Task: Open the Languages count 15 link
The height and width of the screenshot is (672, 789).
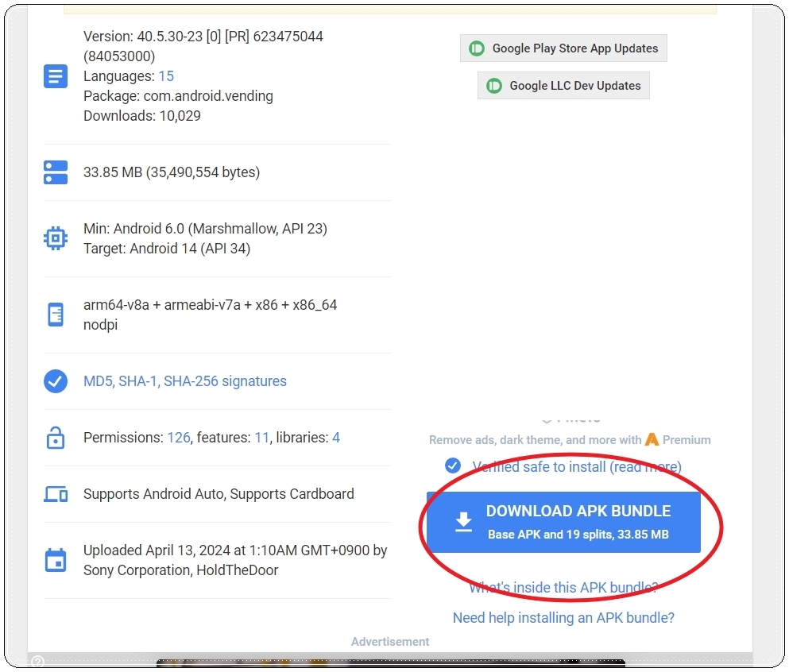Action: pyautogui.click(x=166, y=76)
